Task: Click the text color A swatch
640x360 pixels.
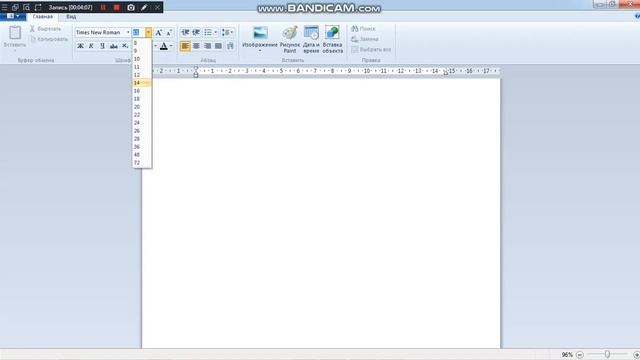Action: coord(164,46)
